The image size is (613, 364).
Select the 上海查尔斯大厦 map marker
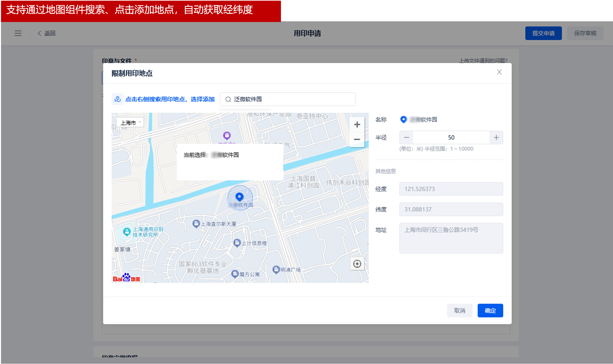196,224
